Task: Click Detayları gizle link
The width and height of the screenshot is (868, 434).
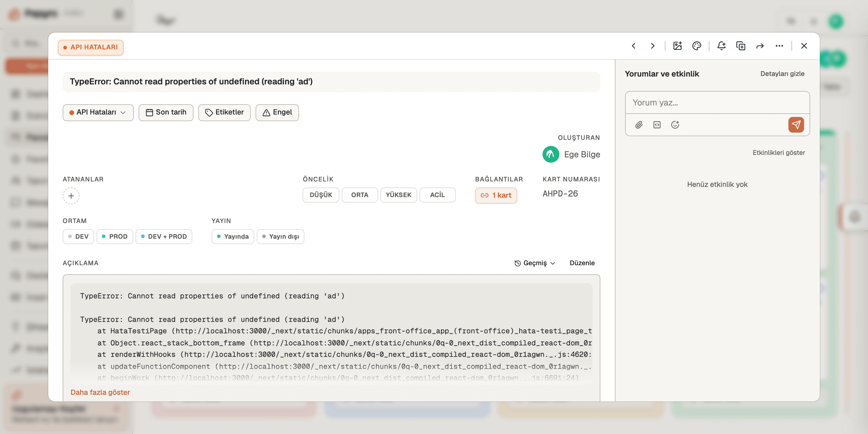Action: tap(782, 74)
